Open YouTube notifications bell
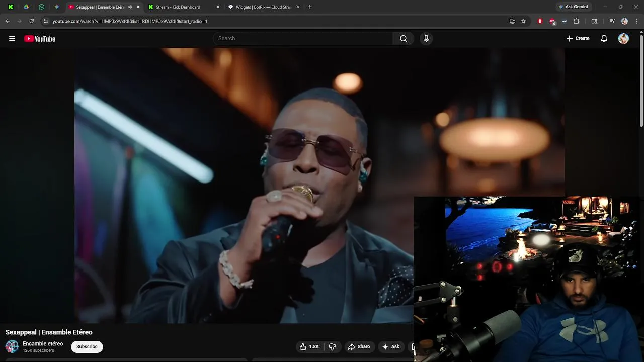Image resolution: width=644 pixels, height=362 pixels. (604, 39)
